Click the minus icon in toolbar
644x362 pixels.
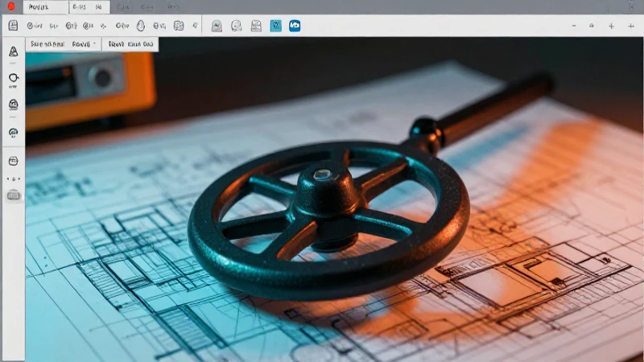click(574, 26)
